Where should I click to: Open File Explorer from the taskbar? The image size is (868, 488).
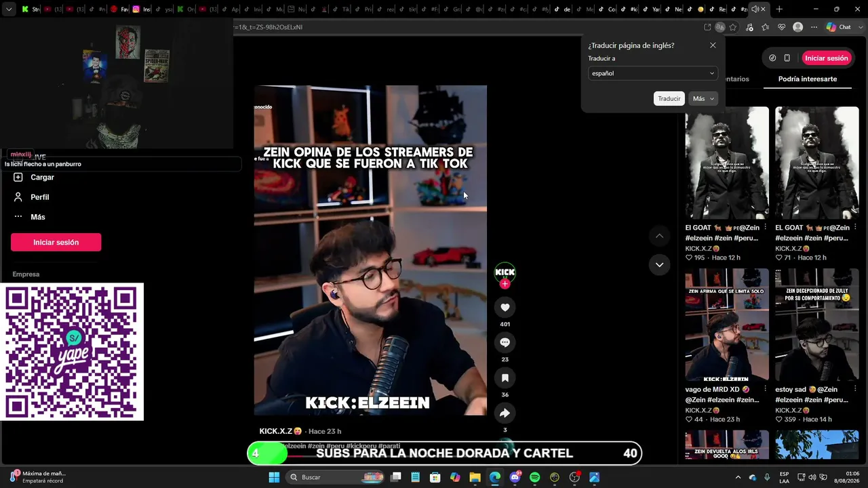pyautogui.click(x=475, y=477)
